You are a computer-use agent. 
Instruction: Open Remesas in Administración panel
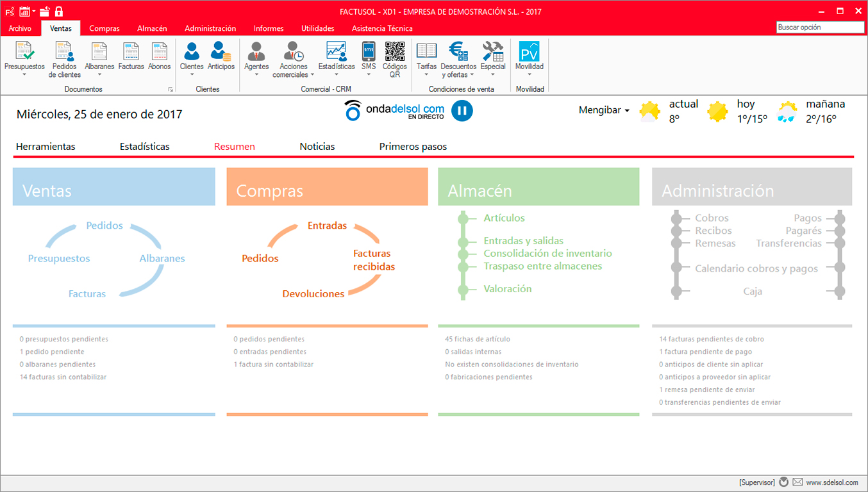715,243
